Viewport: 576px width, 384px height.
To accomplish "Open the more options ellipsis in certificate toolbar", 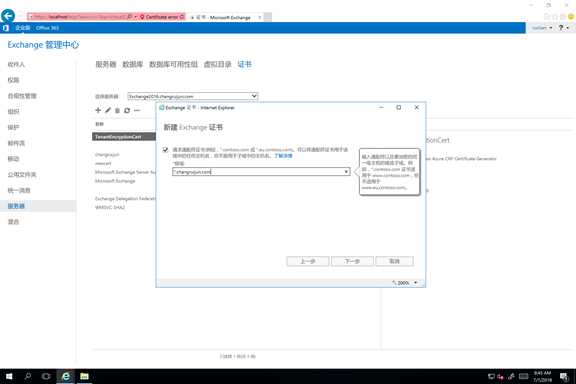I will [x=137, y=110].
